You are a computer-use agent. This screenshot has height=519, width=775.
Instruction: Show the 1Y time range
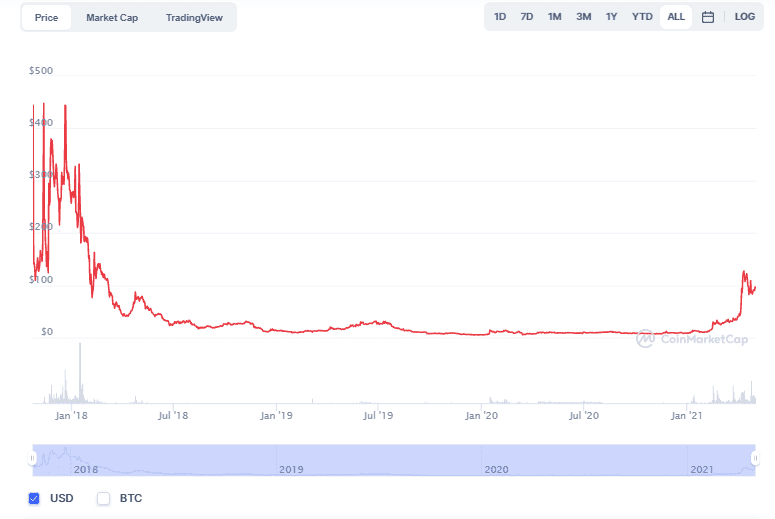(x=611, y=17)
